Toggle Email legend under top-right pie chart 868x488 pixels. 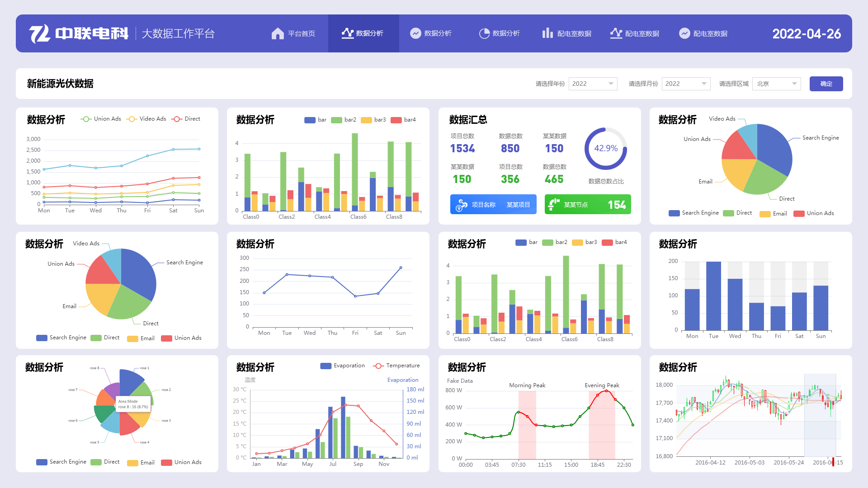tap(773, 213)
